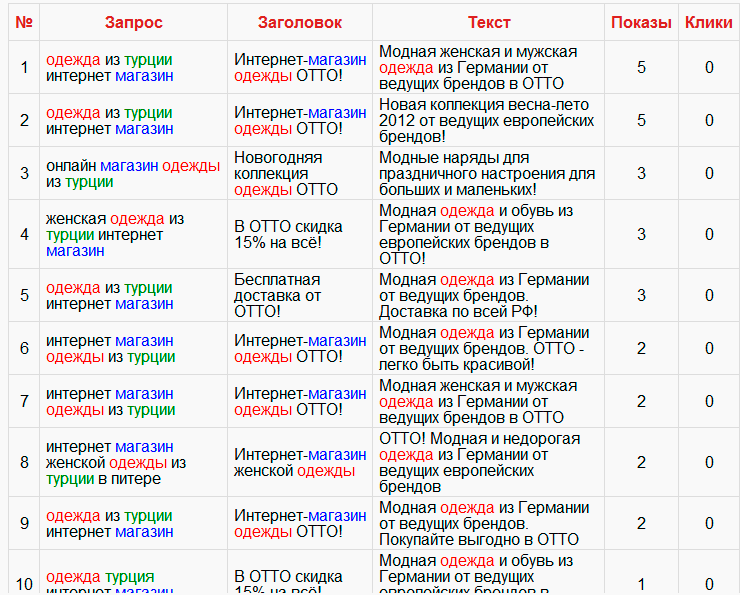
Task: Click Показы value 2 in row 9
Action: point(641,523)
